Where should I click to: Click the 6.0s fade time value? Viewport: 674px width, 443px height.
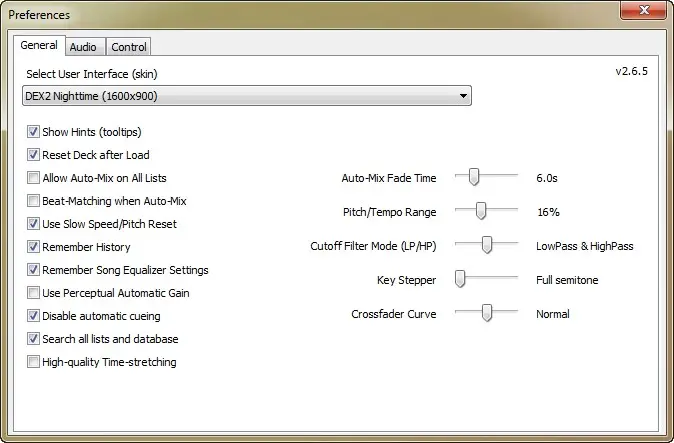tap(547, 178)
